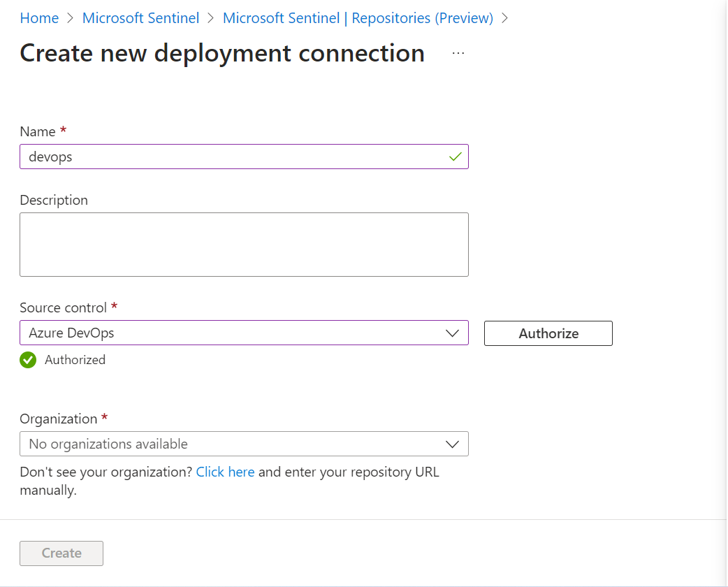Open the Home breadcrumb link
Viewport: 728px width, 587px height.
click(39, 18)
